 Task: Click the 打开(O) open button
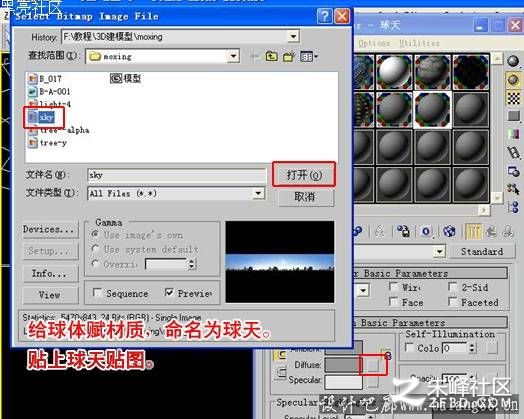(x=304, y=175)
